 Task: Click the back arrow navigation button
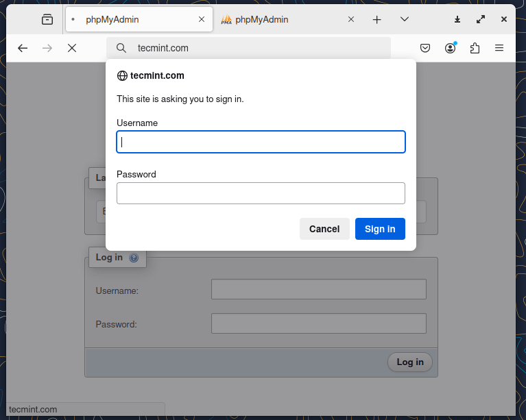coord(23,48)
